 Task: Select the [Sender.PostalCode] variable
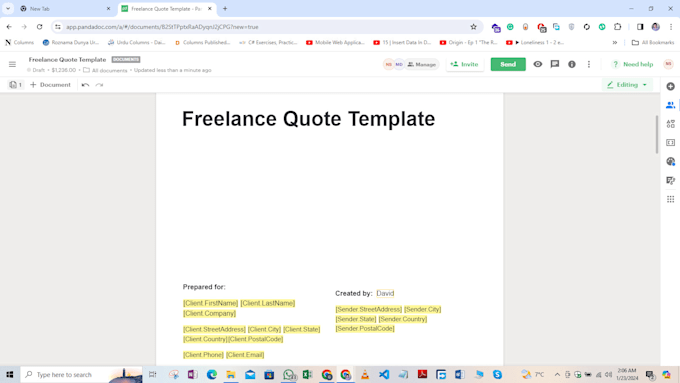365,328
